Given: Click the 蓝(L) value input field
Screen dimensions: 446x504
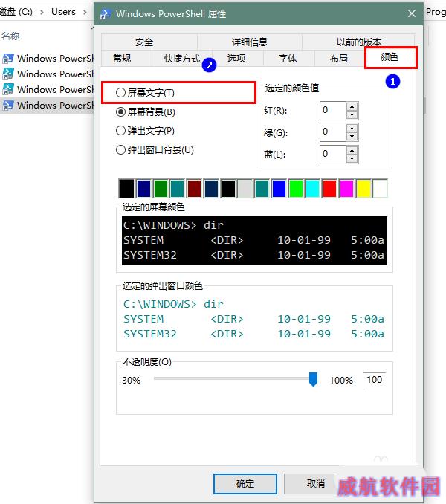Looking at the screenshot, I should pyautogui.click(x=333, y=155).
